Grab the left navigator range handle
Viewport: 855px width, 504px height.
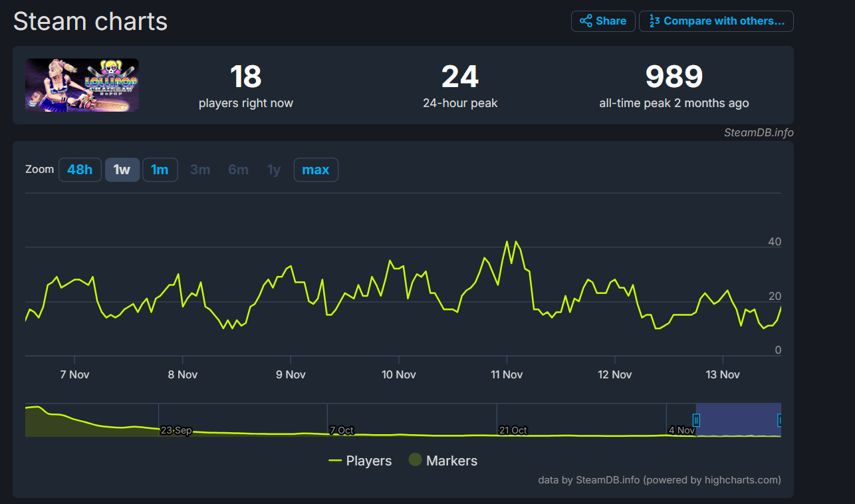696,420
